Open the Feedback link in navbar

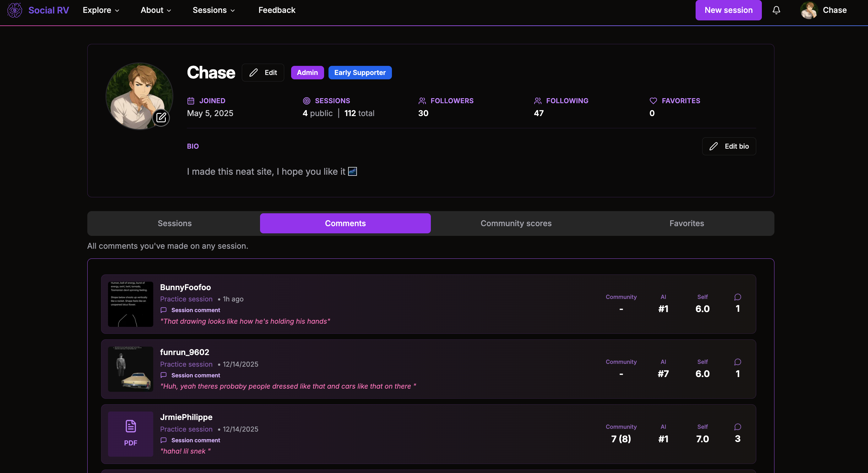277,10
